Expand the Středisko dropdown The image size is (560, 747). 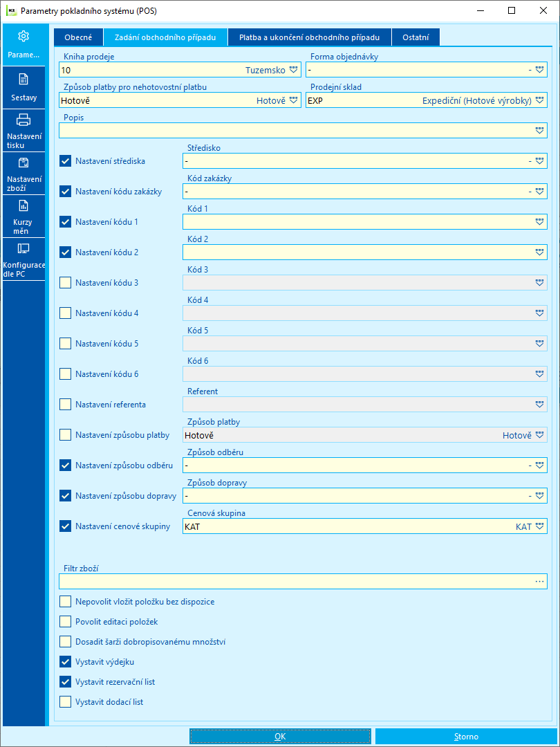[x=539, y=161]
